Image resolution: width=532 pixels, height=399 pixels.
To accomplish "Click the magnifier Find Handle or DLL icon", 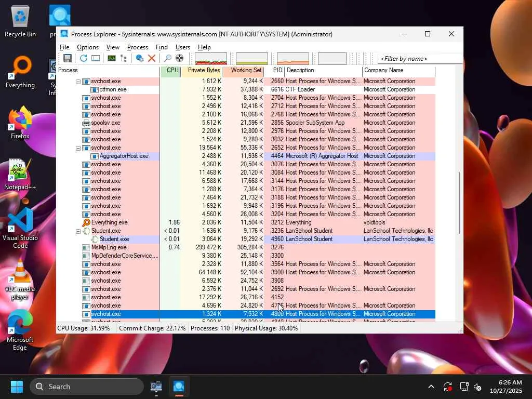I will pos(167,58).
